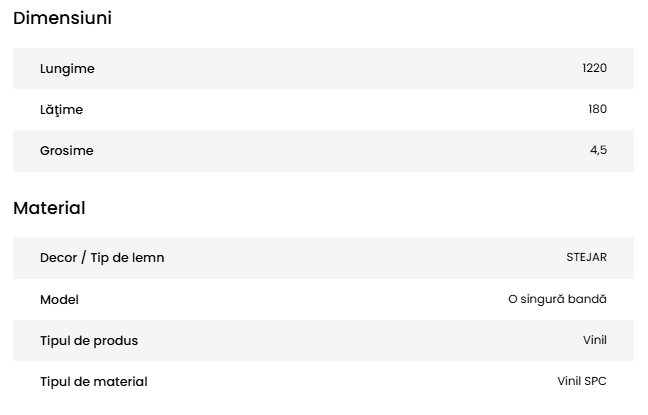Click the Material section heading

pos(49,208)
